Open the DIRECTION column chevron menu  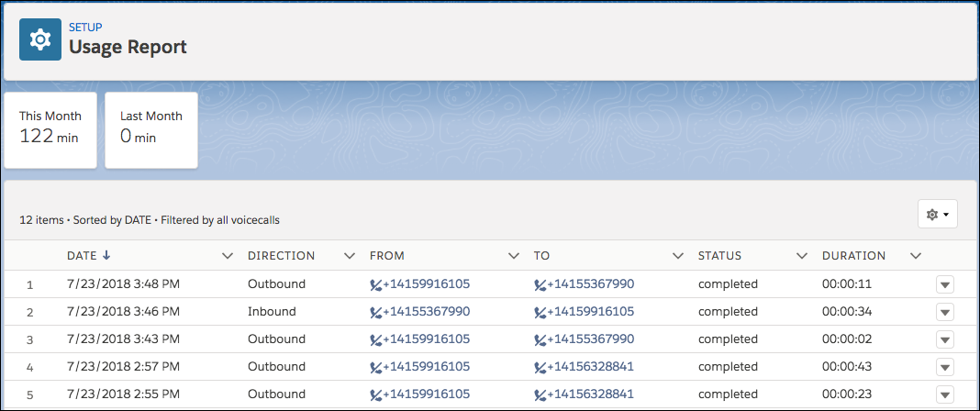[x=350, y=256]
